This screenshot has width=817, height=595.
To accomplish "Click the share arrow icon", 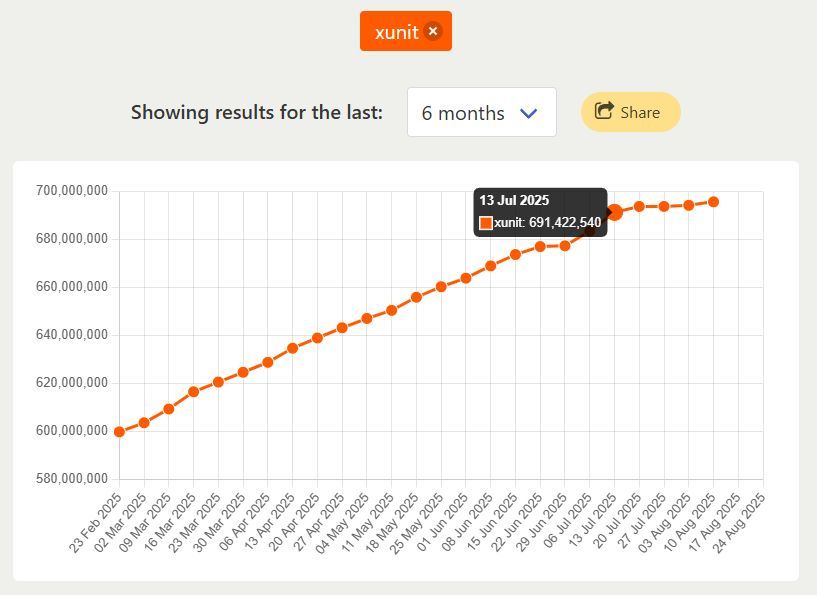I will click(604, 110).
